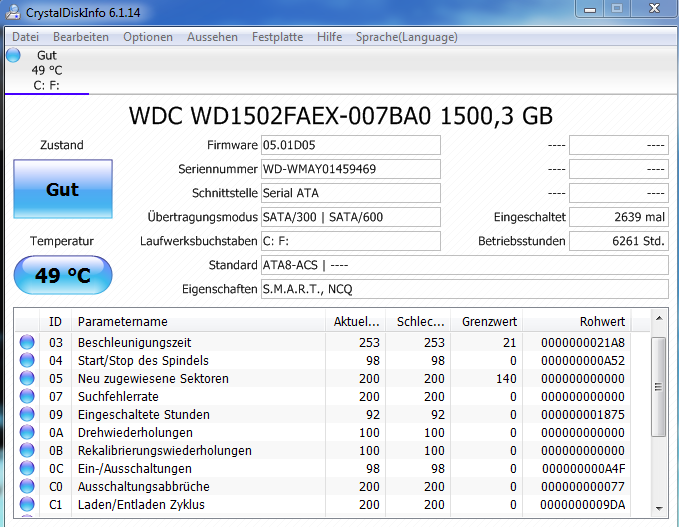Select the Gut 49 °C C: F: drive tab

(x=47, y=70)
